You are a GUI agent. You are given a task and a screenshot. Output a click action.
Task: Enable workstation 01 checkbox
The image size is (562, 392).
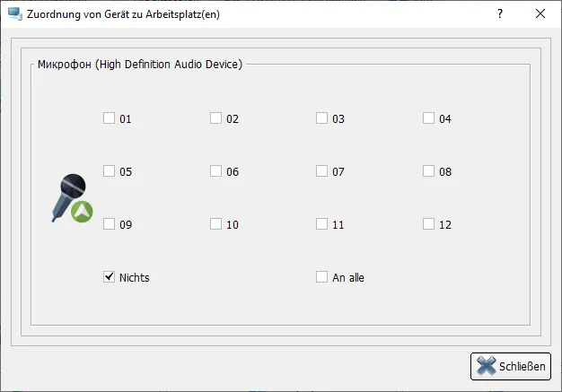(x=110, y=118)
